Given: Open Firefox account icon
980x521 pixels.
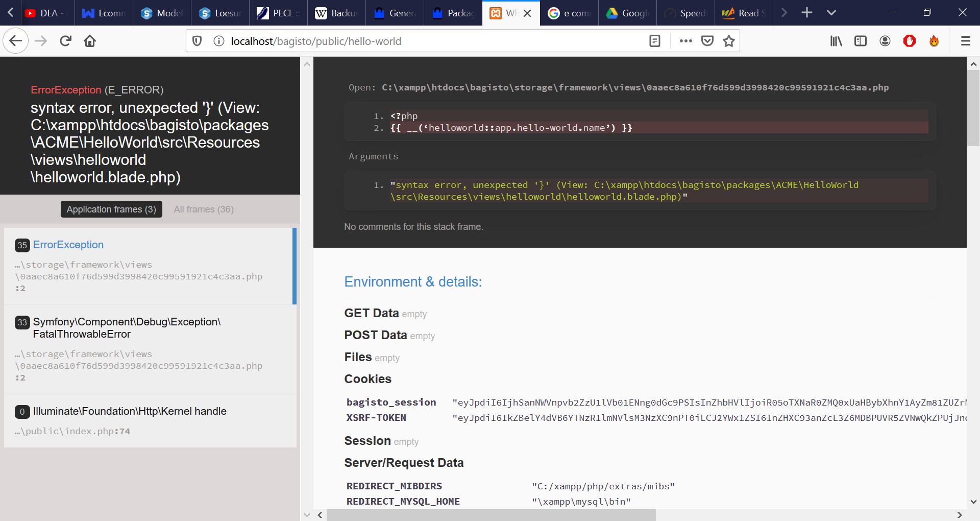Looking at the screenshot, I should click(885, 41).
